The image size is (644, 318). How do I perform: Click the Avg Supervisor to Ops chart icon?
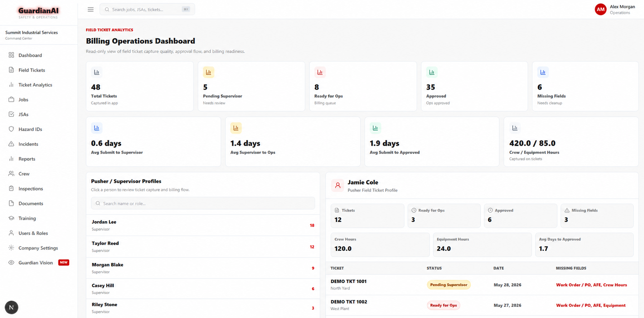click(236, 128)
